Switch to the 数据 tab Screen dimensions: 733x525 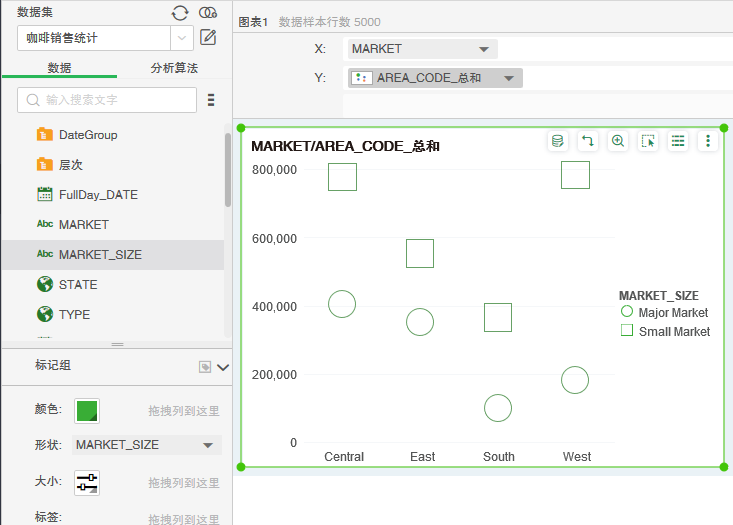[x=59, y=68]
